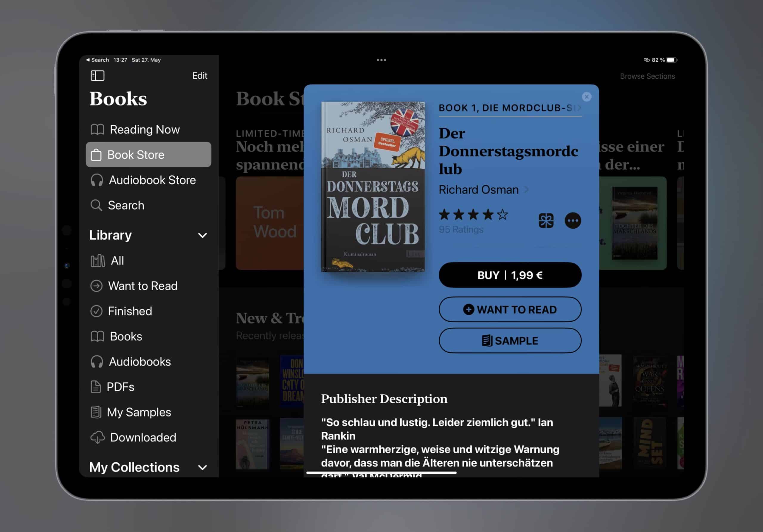Select the Book Store sidebar item
Viewport: 763px width, 532px height.
coord(148,155)
